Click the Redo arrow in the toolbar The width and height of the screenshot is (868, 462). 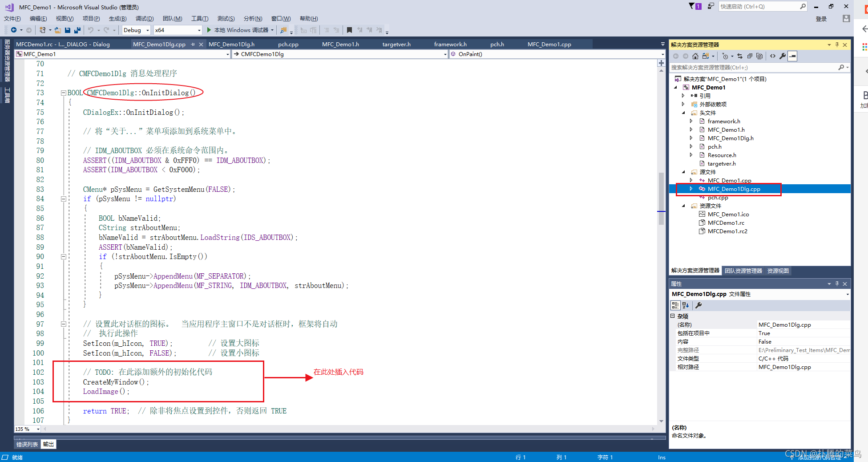coord(106,30)
